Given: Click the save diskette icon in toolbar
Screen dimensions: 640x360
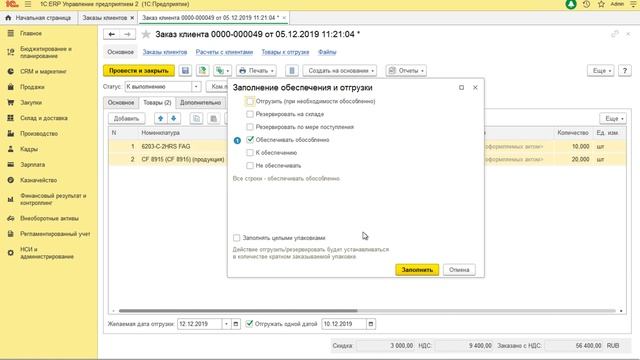Looking at the screenshot, I should coord(185,71).
